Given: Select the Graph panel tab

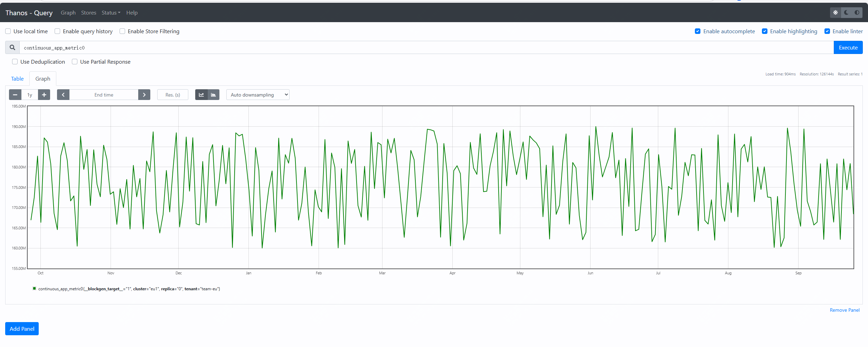Looking at the screenshot, I should 43,79.
